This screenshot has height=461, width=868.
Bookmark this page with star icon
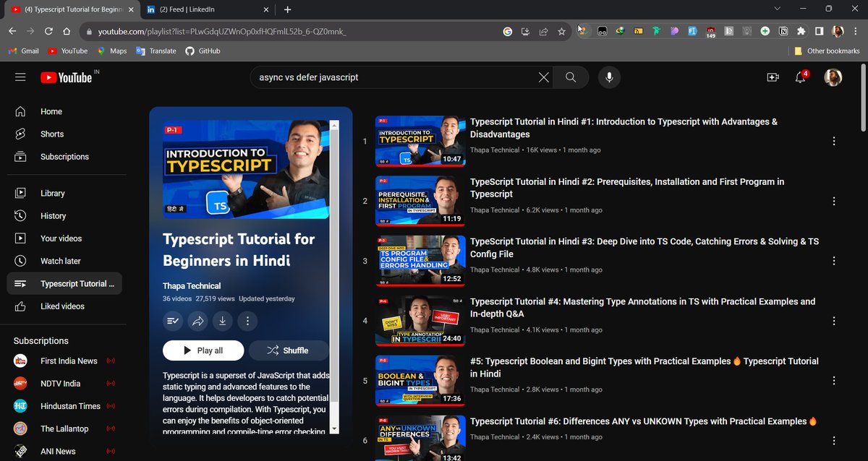pos(561,31)
